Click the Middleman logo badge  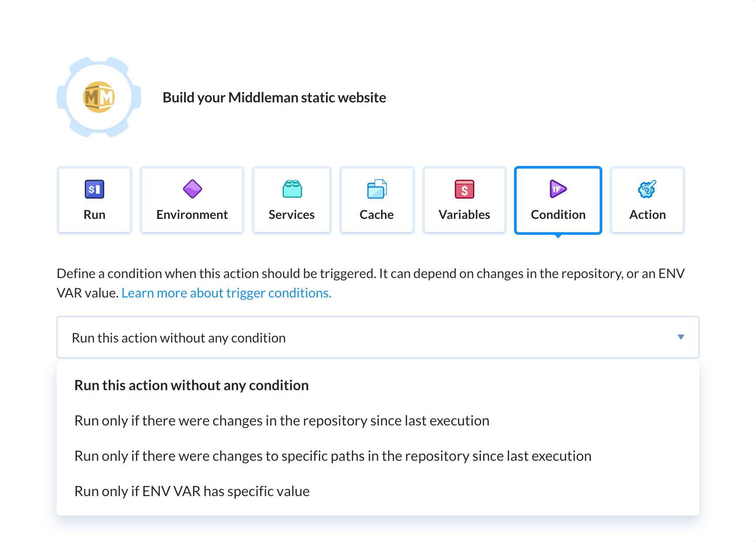[x=98, y=97]
